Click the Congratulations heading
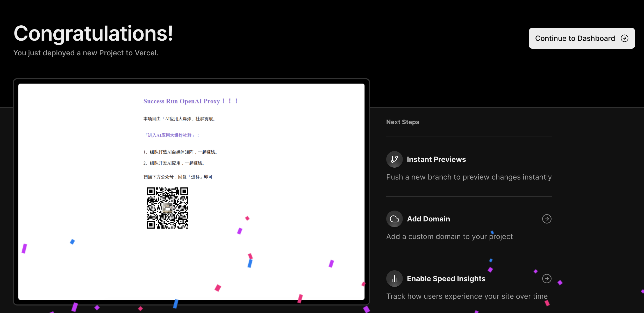Screen dimensions: 644x313 tap(93, 33)
